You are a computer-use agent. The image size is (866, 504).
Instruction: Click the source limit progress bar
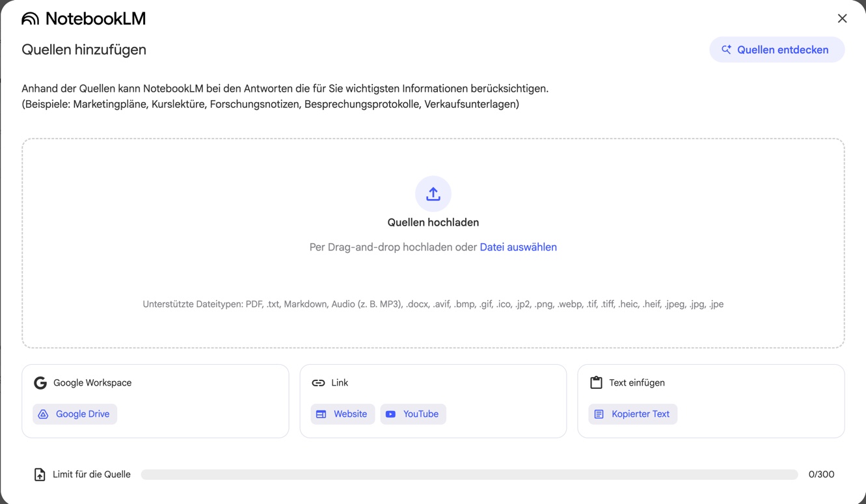pyautogui.click(x=469, y=475)
